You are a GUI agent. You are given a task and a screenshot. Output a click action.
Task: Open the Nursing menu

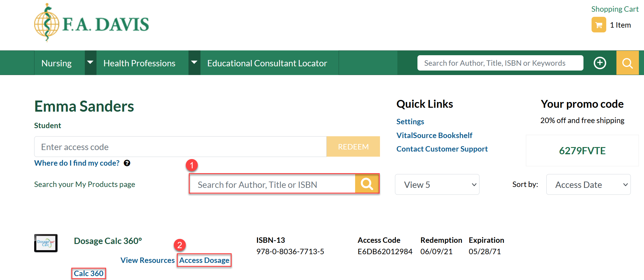pos(57,63)
